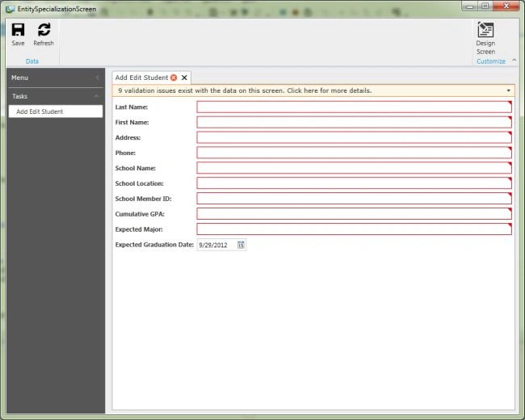Image resolution: width=525 pixels, height=420 pixels.
Task: Click the School Name input field
Action: tap(354, 168)
